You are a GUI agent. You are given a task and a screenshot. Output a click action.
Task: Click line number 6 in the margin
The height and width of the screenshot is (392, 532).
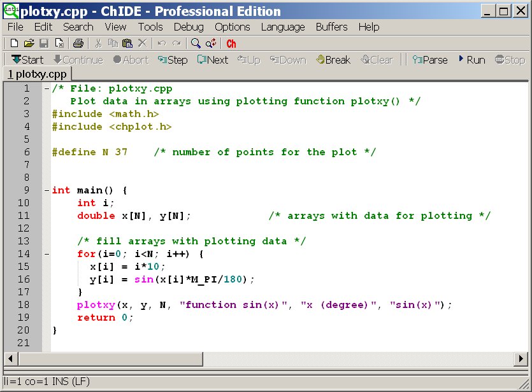coord(27,152)
